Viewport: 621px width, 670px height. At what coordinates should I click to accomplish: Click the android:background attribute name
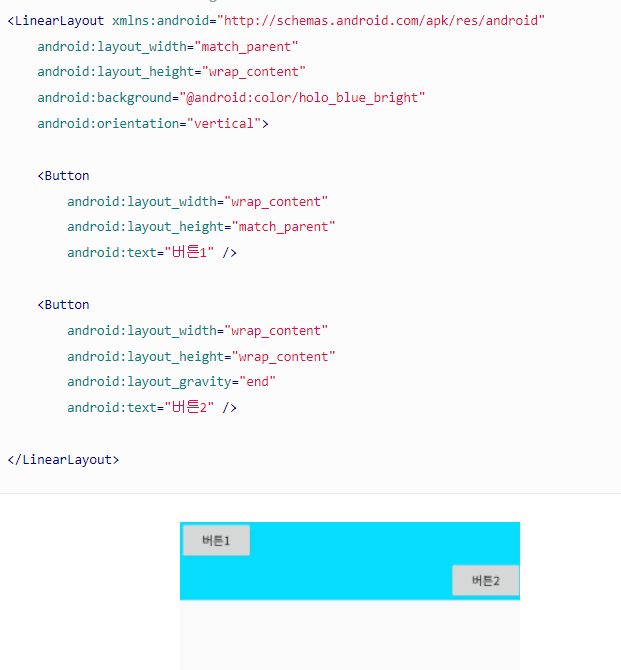click(104, 98)
